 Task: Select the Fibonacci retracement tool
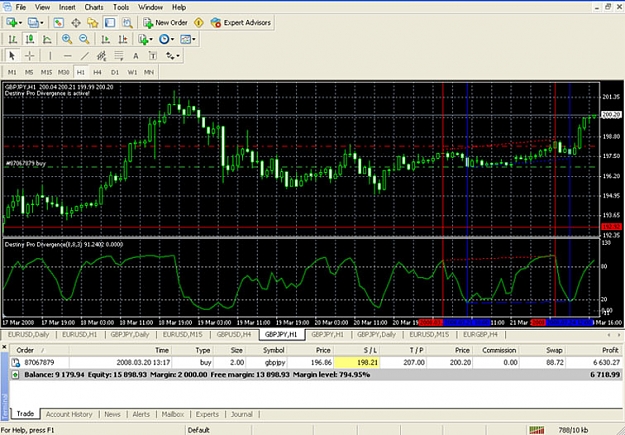pos(119,56)
